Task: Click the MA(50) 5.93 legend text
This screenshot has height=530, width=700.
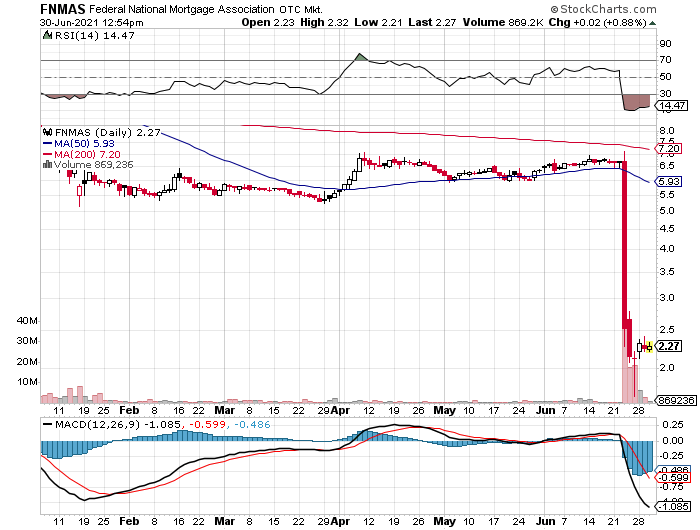Action: point(84,144)
